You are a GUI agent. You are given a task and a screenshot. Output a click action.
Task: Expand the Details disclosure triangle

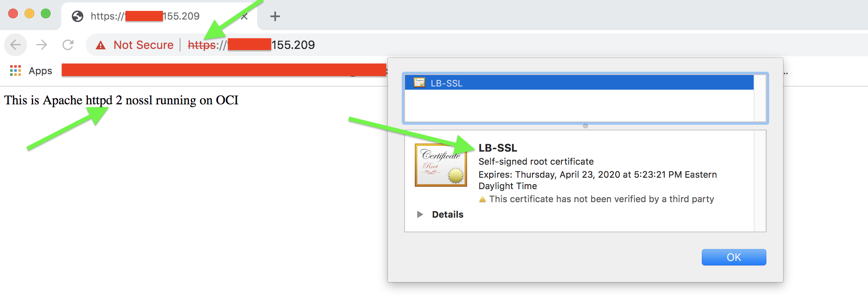coord(420,214)
